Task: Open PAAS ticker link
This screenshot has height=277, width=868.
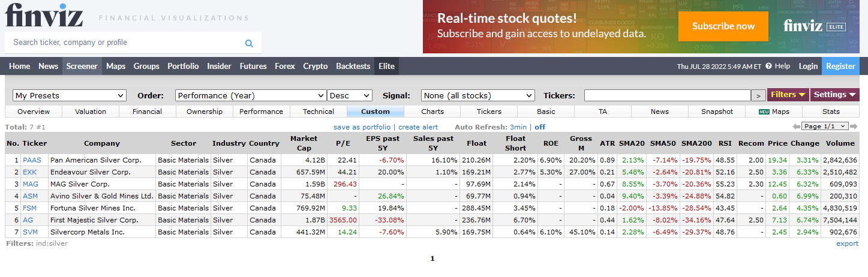Action: pyautogui.click(x=32, y=160)
